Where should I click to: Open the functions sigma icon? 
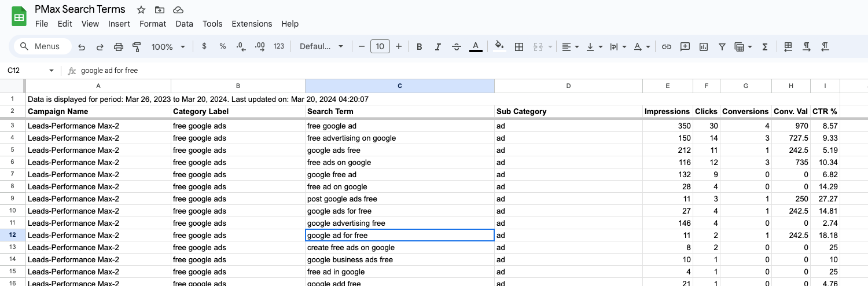[765, 47]
